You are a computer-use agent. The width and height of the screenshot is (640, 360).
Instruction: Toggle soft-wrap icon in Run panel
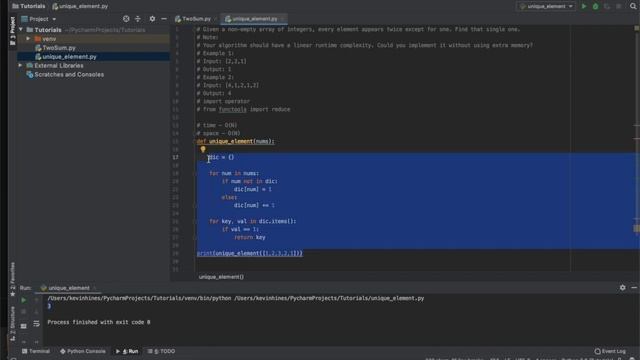click(x=36, y=324)
